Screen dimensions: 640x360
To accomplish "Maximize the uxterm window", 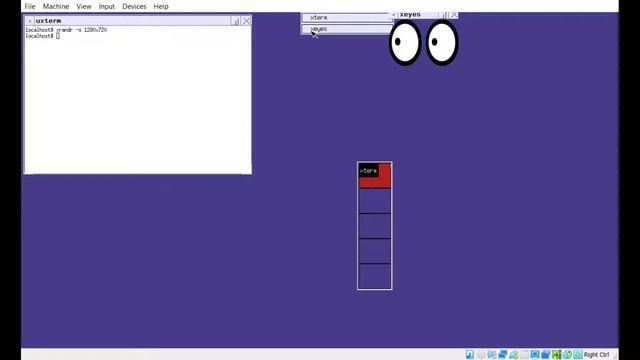I will click(235, 21).
